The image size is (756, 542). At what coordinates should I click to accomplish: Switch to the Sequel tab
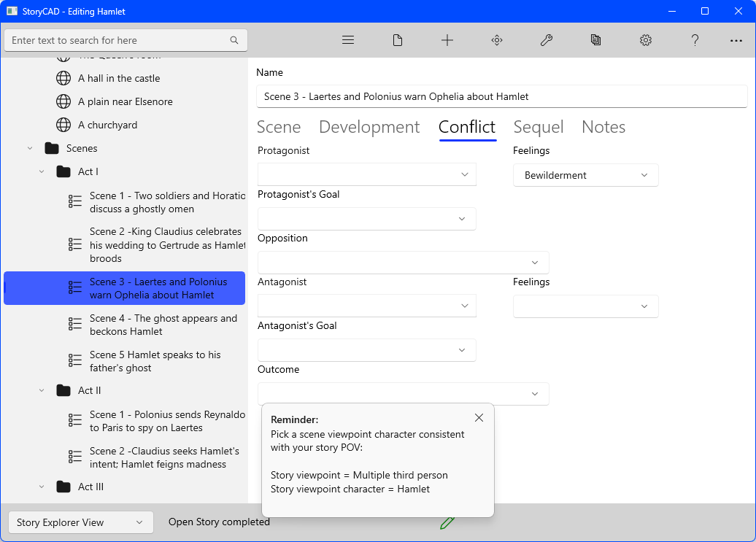(538, 127)
